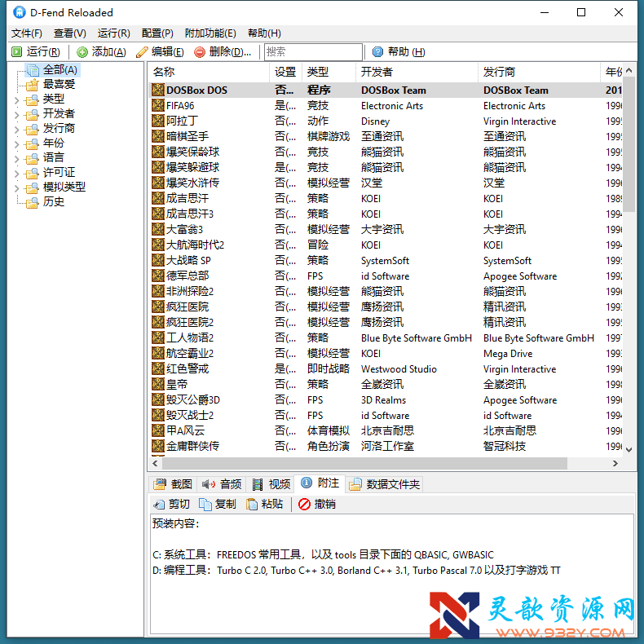This screenshot has height=644, width=644.
Task: Open the 运行(R) menu
Action: (x=114, y=33)
